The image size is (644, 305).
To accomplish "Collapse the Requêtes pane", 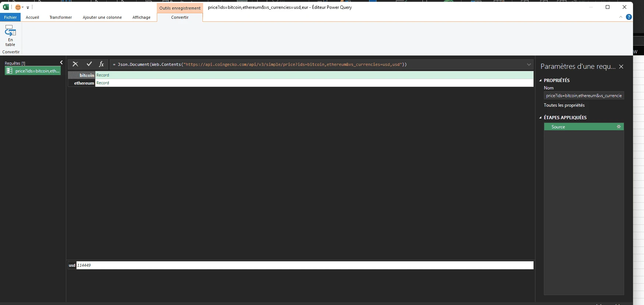I will pyautogui.click(x=61, y=63).
